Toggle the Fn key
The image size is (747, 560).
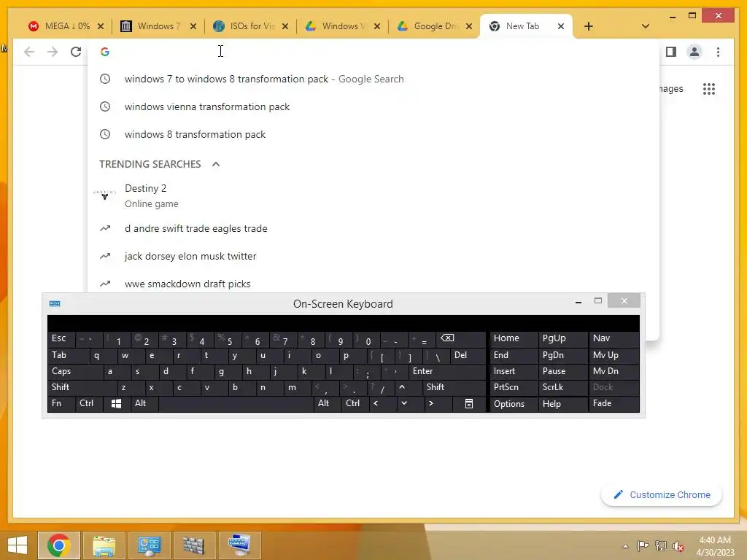click(61, 404)
